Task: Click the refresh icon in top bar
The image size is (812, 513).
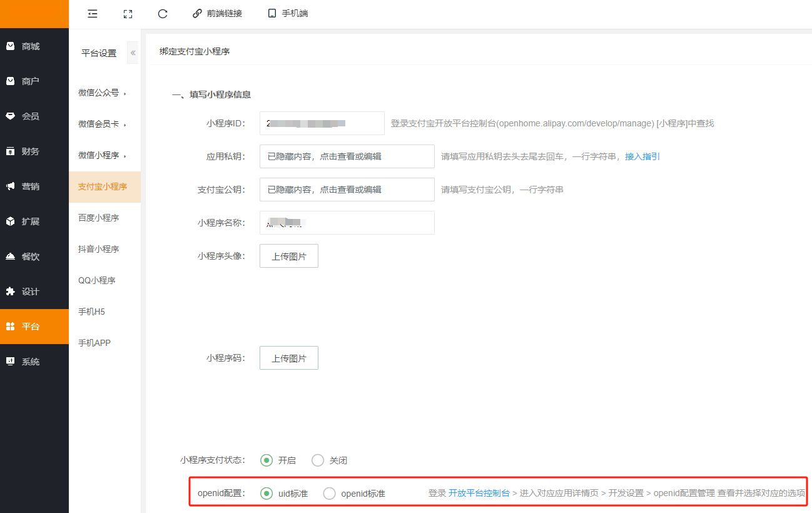Action: click(x=163, y=13)
